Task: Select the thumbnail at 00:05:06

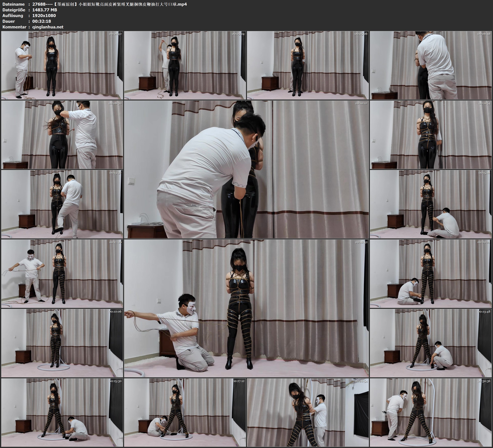Action: click(x=308, y=65)
